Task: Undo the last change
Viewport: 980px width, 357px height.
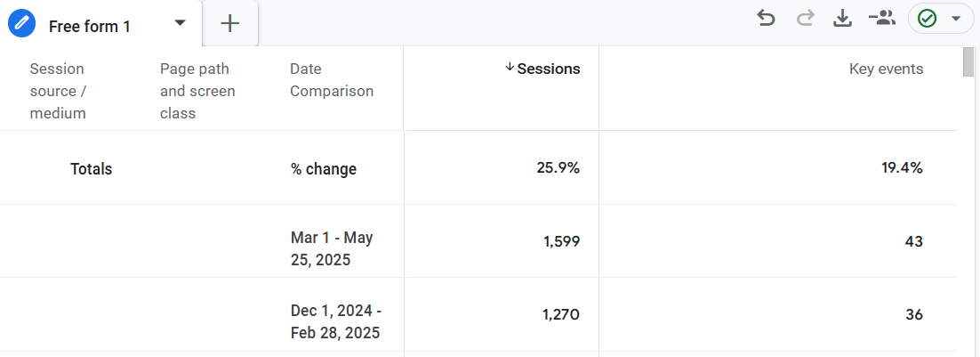Action: click(x=766, y=19)
